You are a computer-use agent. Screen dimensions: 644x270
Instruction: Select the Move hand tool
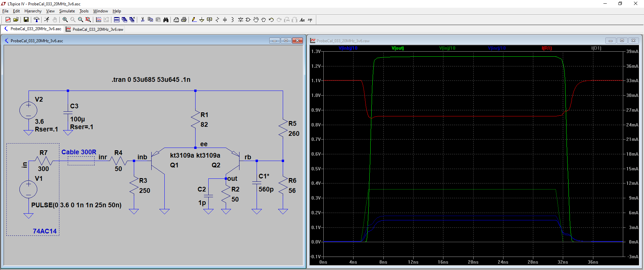tap(256, 20)
